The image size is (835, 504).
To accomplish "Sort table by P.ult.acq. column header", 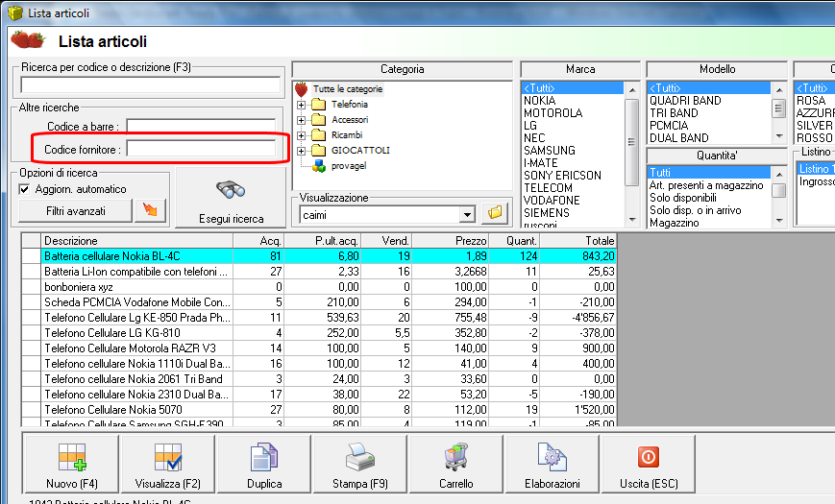I will pos(322,241).
